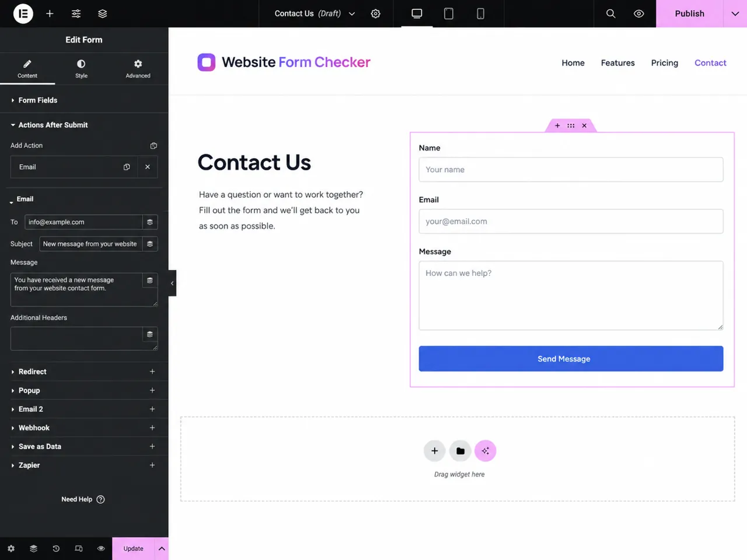The image size is (747, 560).
Task: Open the Structure layers icon in top bar
Action: 103,13
